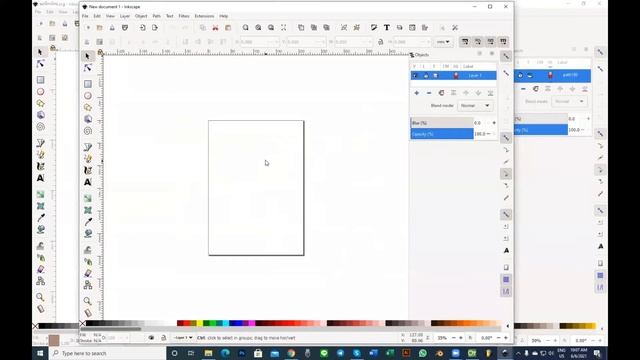Toggle width-height ratio lock in toolbar
The height and width of the screenshot is (360, 640).
[x=380, y=42]
